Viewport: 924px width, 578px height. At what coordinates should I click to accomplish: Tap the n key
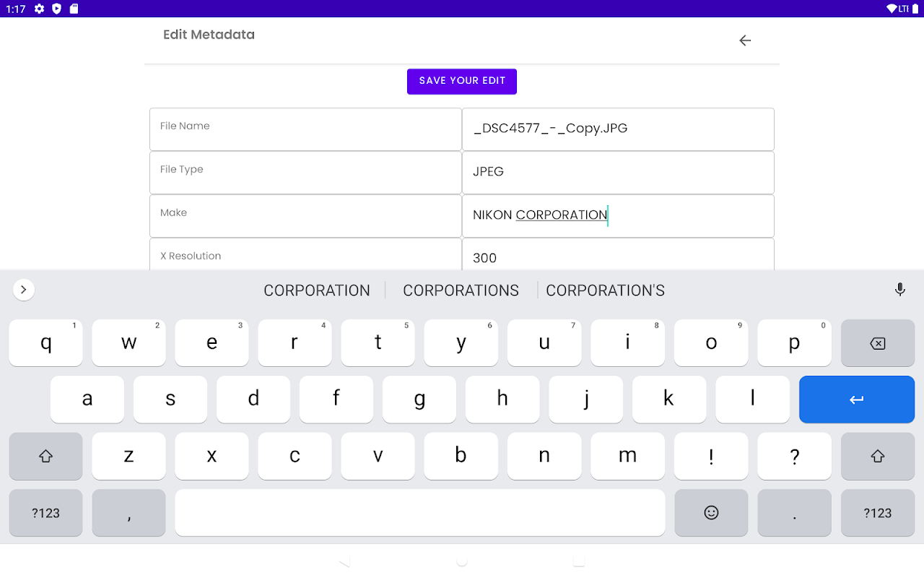[x=544, y=456]
